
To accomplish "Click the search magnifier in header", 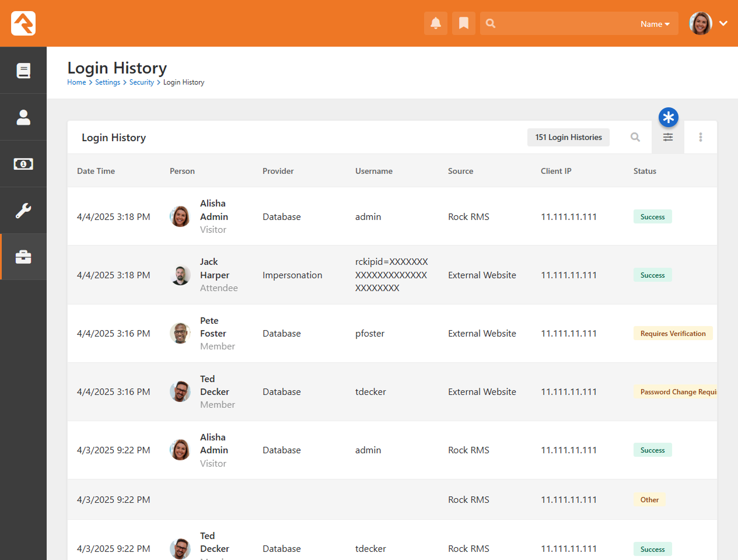I will tap(491, 23).
